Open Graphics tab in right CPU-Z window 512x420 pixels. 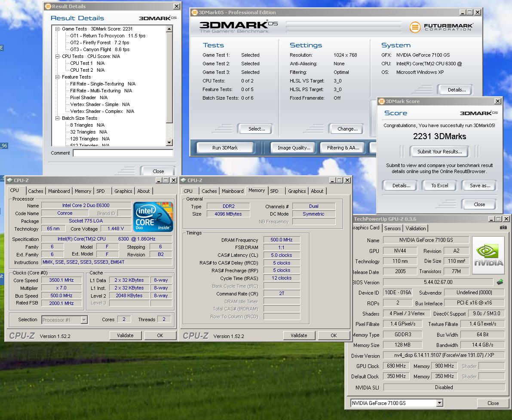[x=297, y=191]
